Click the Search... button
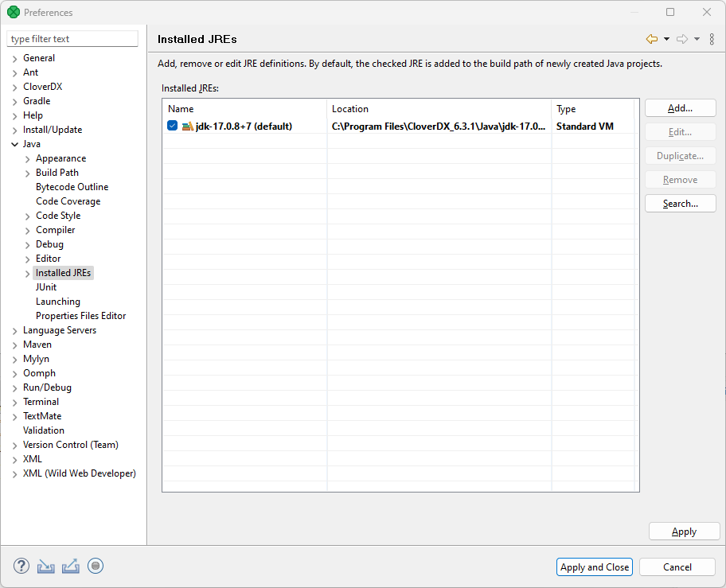Image resolution: width=726 pixels, height=588 pixels. point(680,204)
